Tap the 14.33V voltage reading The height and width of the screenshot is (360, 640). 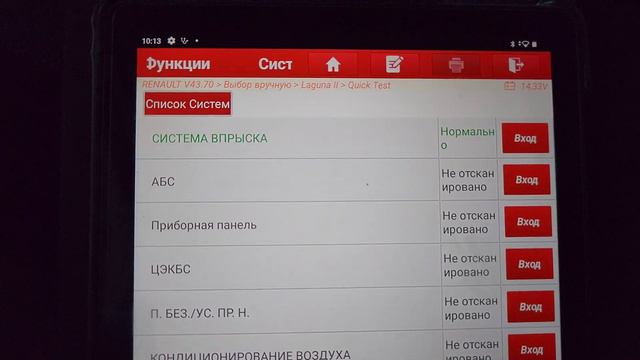(533, 86)
